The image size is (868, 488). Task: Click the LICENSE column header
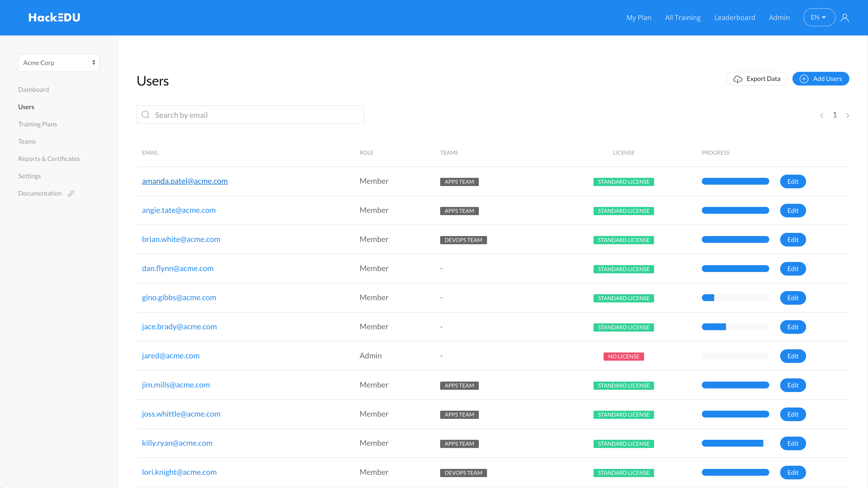tap(623, 153)
